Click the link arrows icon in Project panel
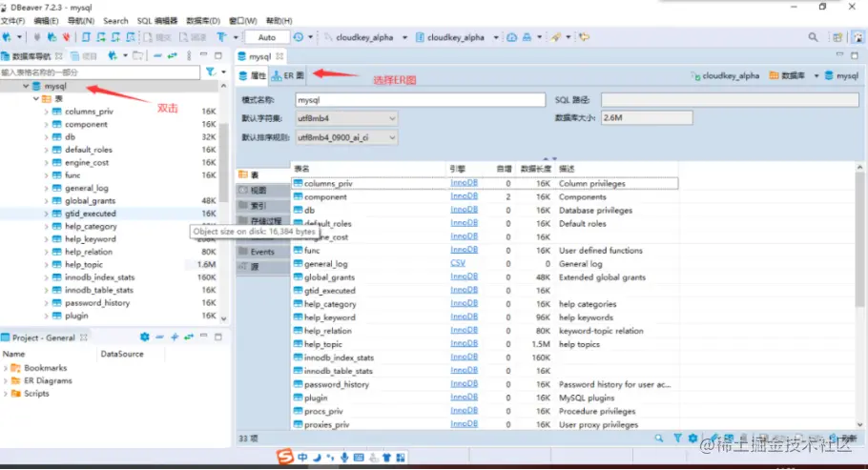The height and width of the screenshot is (470, 868). (189, 337)
